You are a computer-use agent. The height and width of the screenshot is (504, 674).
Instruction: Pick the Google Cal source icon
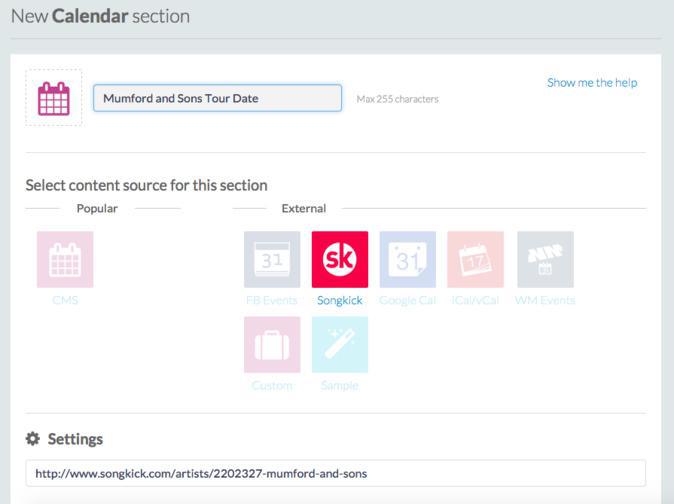407,260
